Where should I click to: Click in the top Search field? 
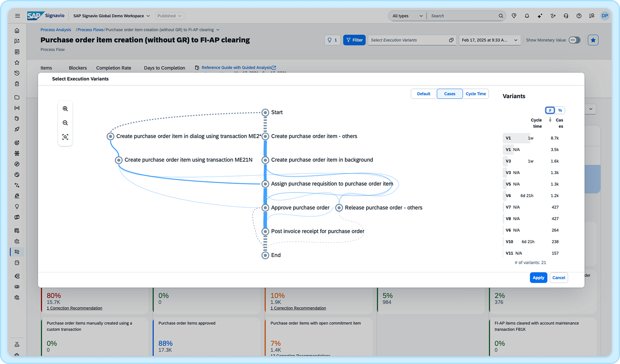point(462,16)
